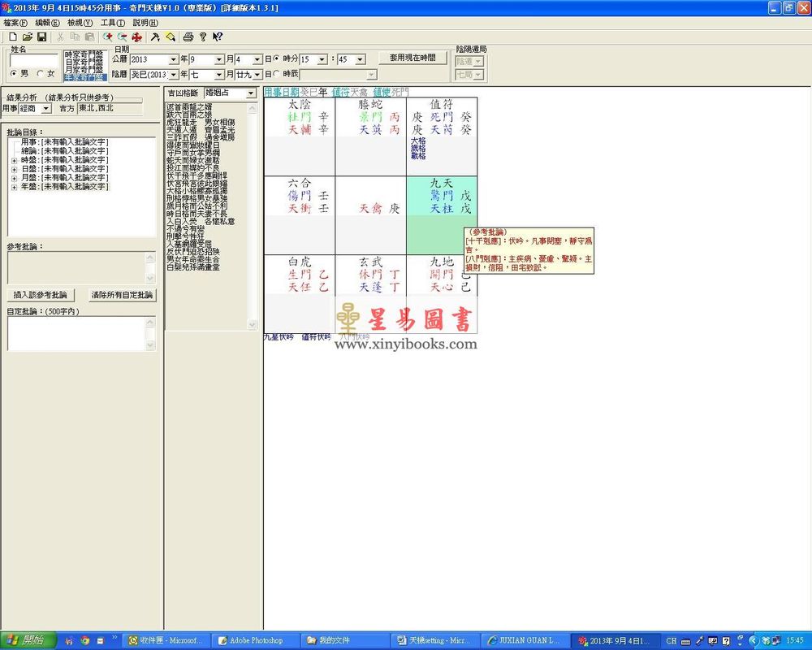Viewport: 812px width, 650px height.
Task: Click the Chrome icon in quick launch
Action: click(85, 641)
